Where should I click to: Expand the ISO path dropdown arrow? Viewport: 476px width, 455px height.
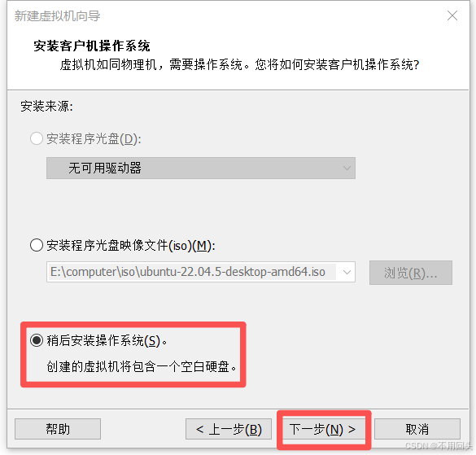347,272
